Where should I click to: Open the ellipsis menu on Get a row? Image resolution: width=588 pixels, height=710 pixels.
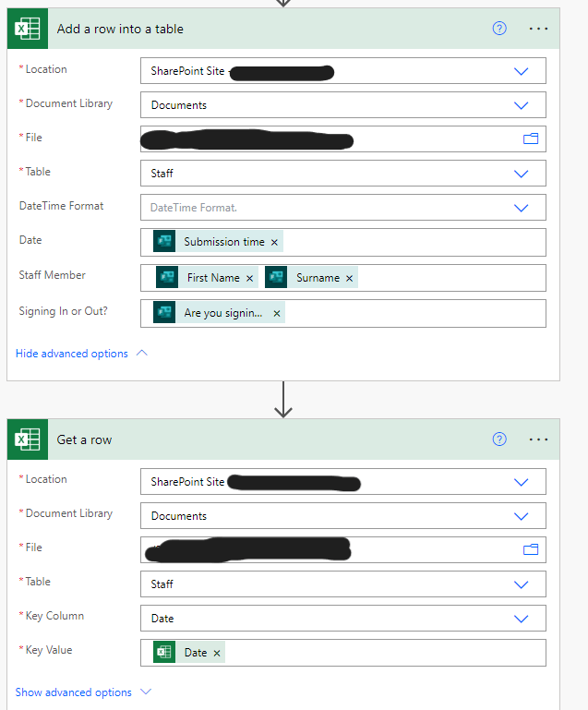point(538,439)
